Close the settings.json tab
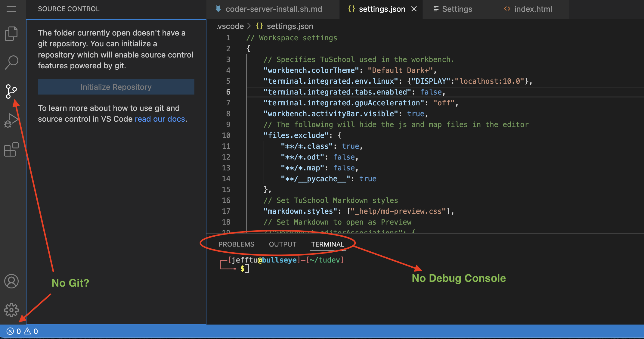The height and width of the screenshot is (339, 644). coord(414,9)
